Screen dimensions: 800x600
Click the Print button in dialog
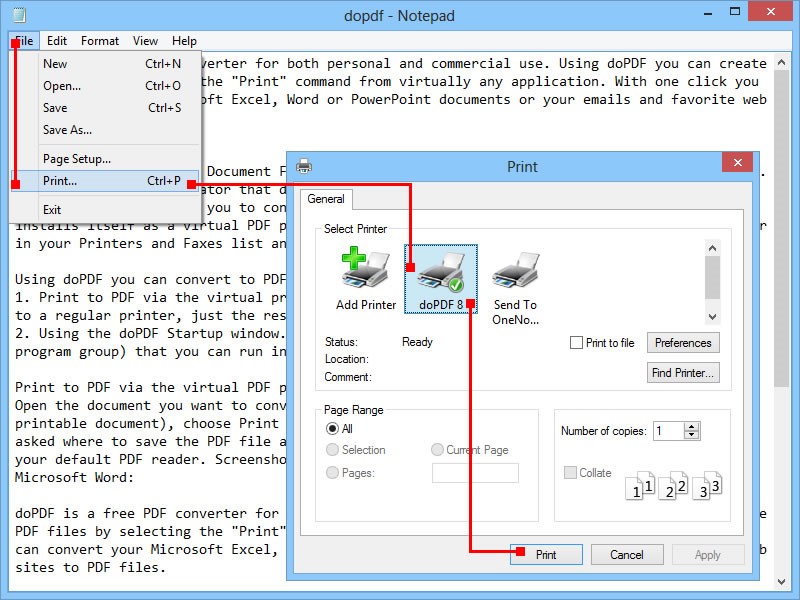tap(546, 555)
